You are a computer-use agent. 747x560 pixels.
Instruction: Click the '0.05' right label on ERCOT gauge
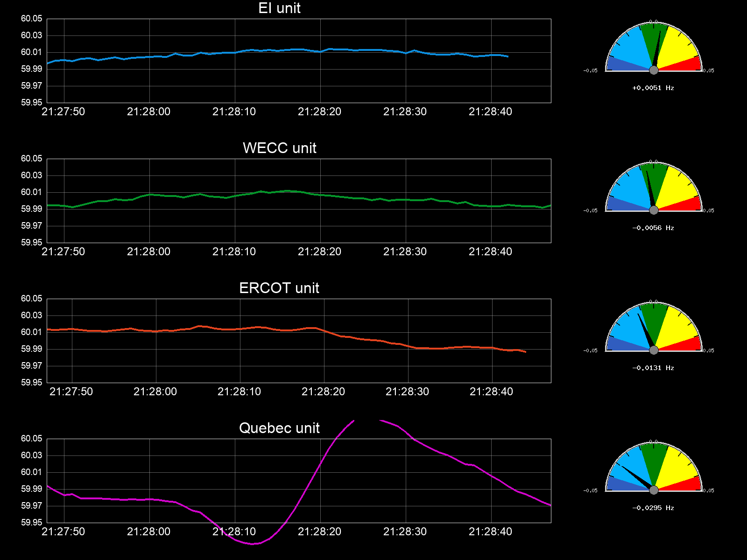pos(709,350)
